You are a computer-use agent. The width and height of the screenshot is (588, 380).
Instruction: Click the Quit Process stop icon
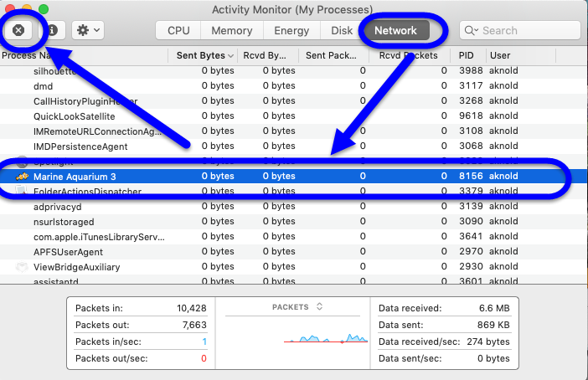pyautogui.click(x=18, y=30)
